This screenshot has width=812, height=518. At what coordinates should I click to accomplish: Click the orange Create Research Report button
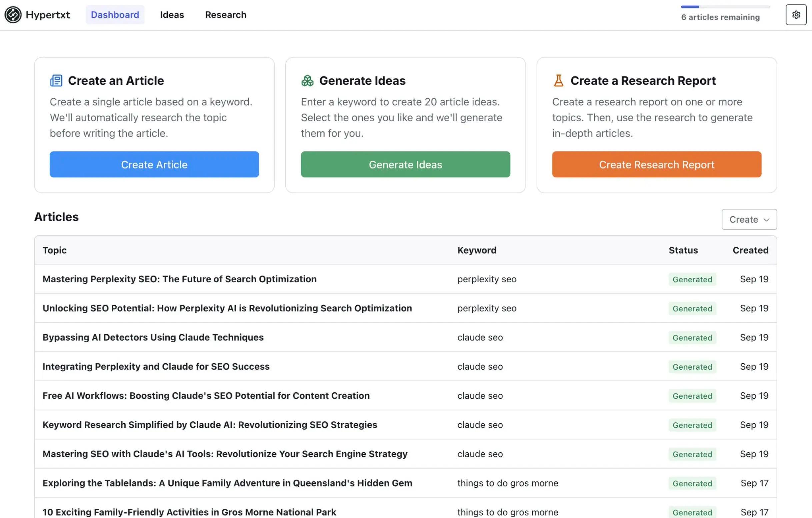pos(657,164)
